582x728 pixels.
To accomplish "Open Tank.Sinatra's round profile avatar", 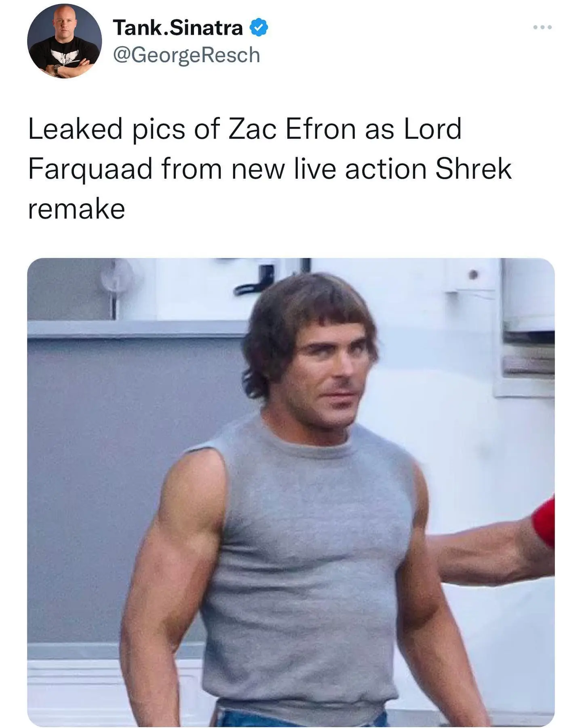I will pos(65,41).
